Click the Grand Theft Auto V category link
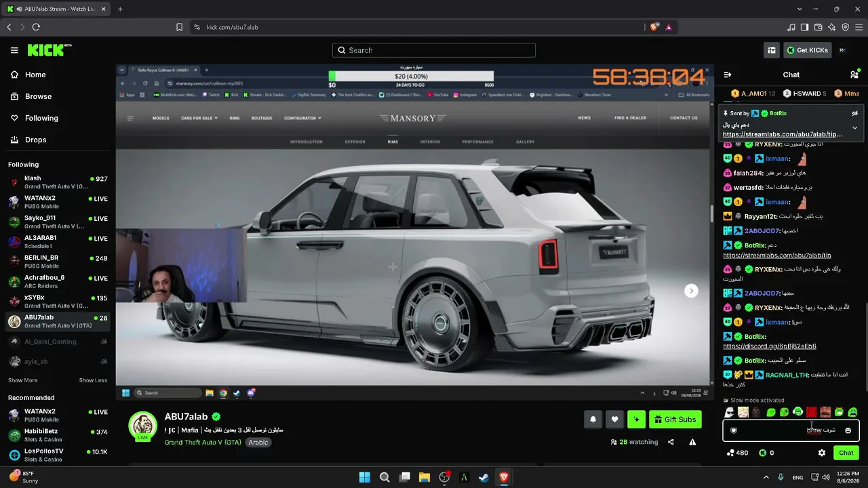The height and width of the screenshot is (488, 868). pyautogui.click(x=203, y=443)
